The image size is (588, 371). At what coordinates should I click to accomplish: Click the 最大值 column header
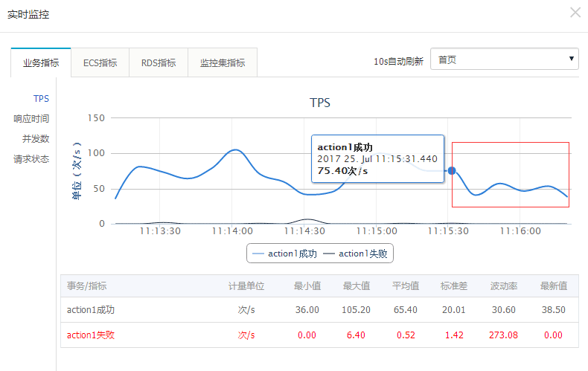coord(357,286)
